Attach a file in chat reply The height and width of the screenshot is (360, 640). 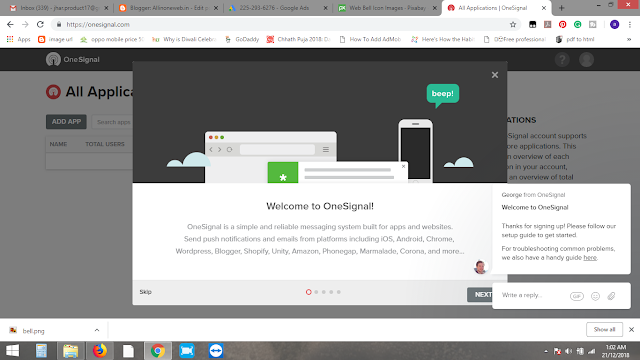pos(611,296)
